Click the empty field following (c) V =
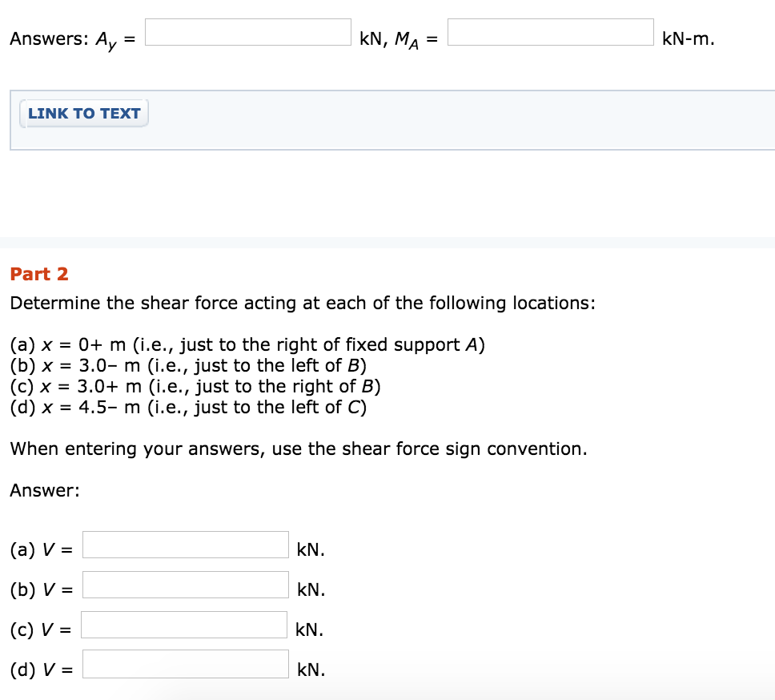Screen dimensions: 775x700 (183, 625)
